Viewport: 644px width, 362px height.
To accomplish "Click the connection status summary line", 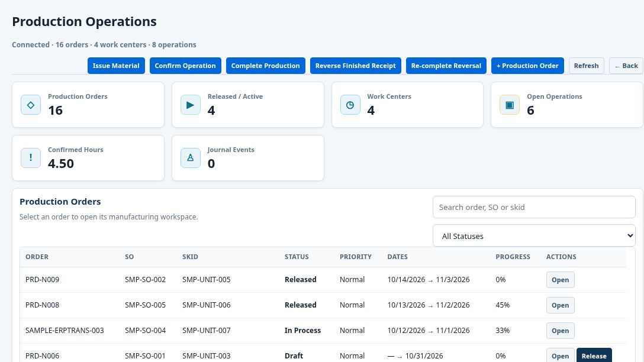I will click(104, 45).
